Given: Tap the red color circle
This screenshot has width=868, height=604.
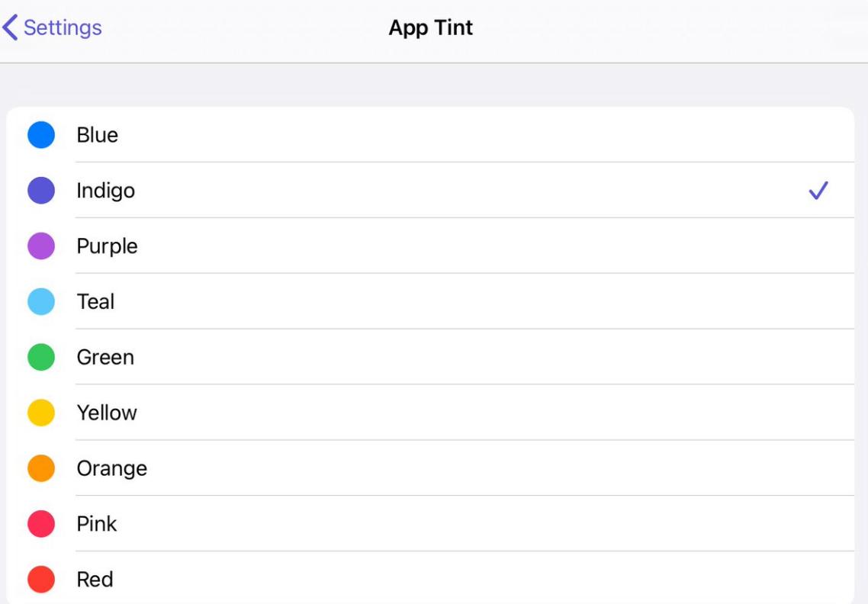Looking at the screenshot, I should click(x=41, y=580).
